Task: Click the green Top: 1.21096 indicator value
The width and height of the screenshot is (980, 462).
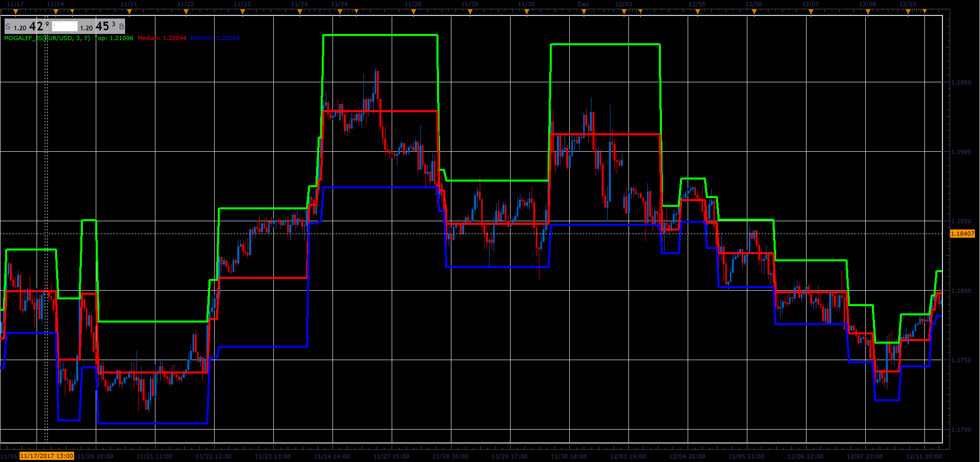Action: 114,38
